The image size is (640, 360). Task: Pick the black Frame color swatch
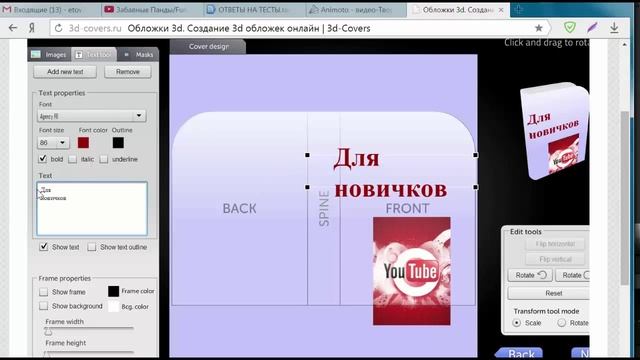coord(113,291)
